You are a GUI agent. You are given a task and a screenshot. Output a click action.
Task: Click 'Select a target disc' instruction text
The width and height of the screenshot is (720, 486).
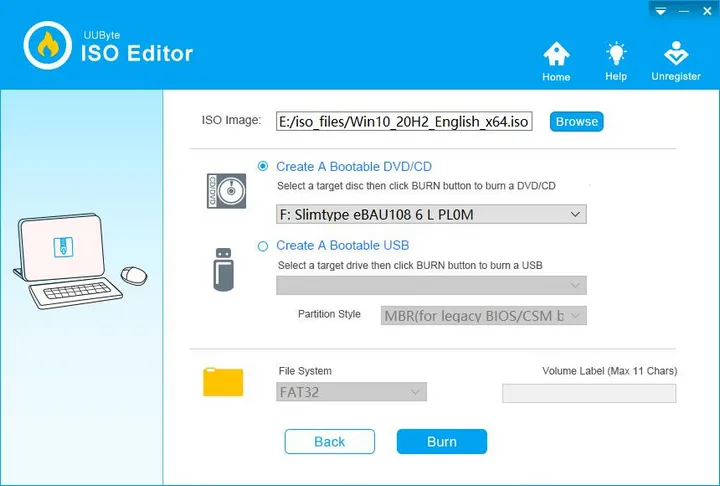[x=416, y=186]
